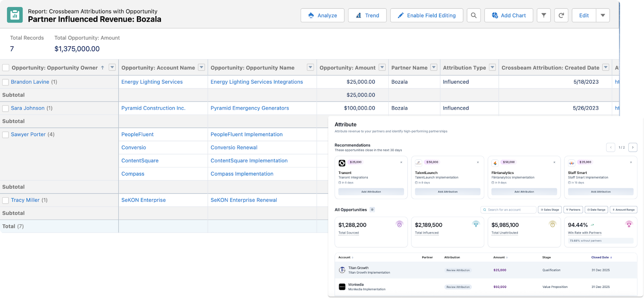Open the Amount Range filter
This screenshot has height=298, width=644.
click(x=624, y=210)
